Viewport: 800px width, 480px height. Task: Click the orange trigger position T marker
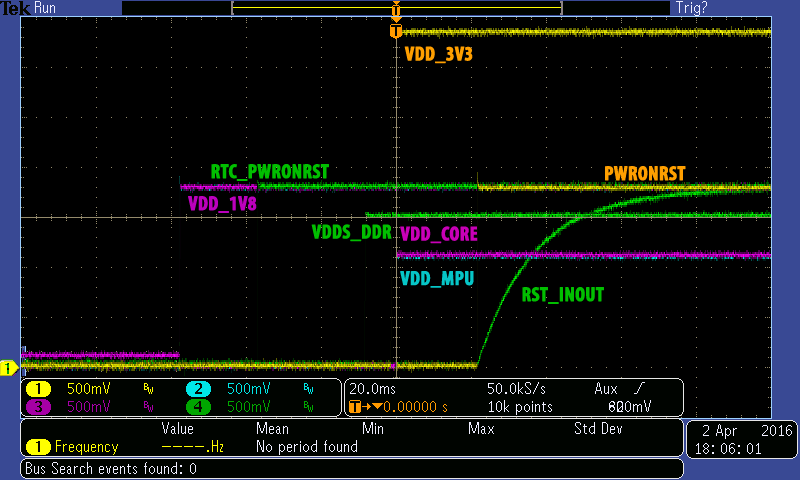pyautogui.click(x=396, y=31)
